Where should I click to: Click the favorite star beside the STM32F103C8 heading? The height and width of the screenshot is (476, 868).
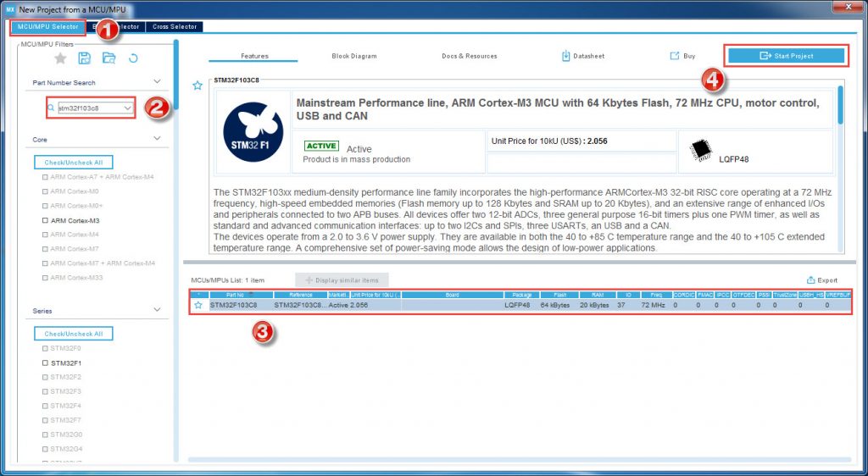click(198, 86)
